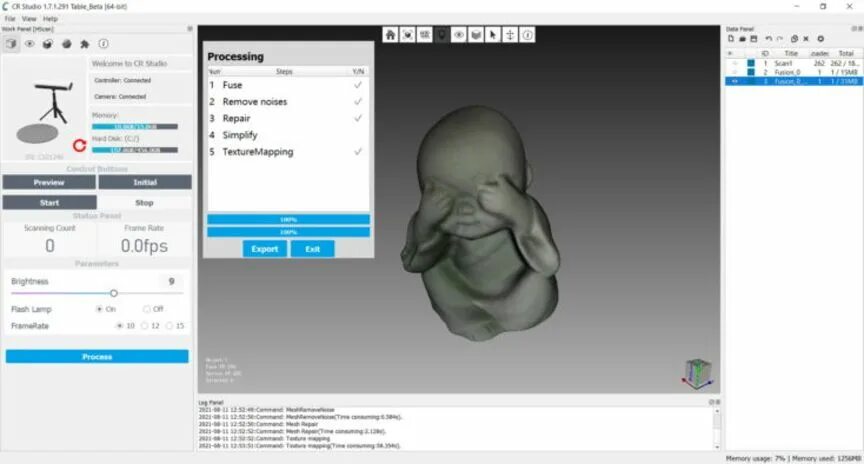Click the circular icon left of delete X
Viewport: 864px width, 464px height.
[x=794, y=39]
